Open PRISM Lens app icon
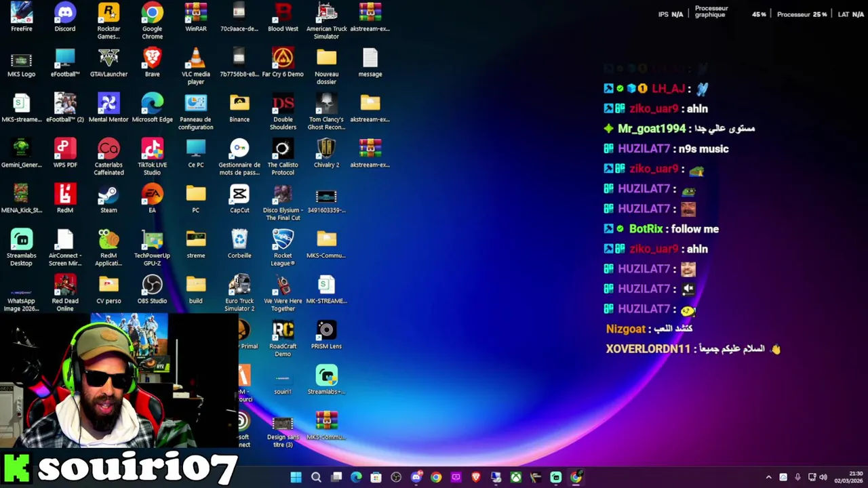This screenshot has height=488, width=868. 326,335
